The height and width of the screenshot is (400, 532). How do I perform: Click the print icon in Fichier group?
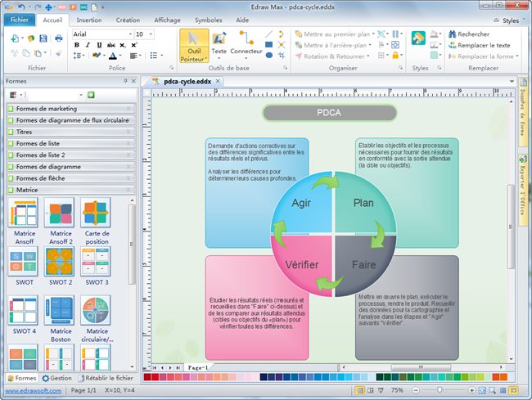click(x=58, y=38)
